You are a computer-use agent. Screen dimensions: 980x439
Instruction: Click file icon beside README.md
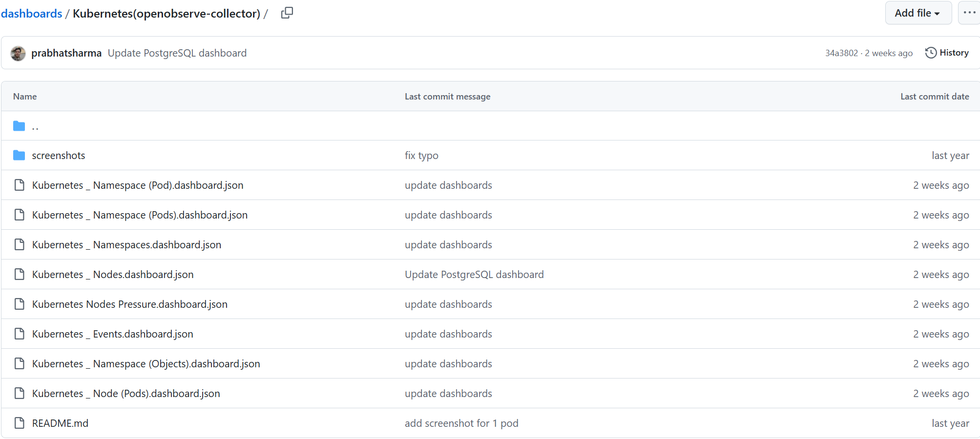[x=20, y=423]
